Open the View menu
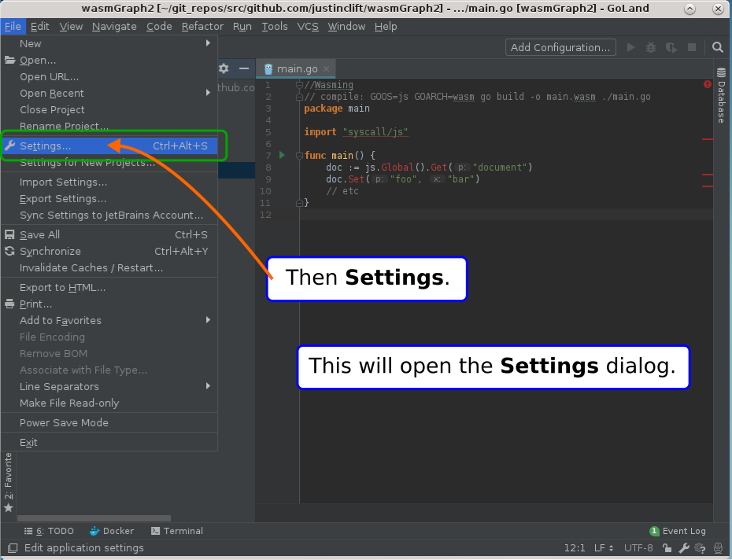The height and width of the screenshot is (560, 732). point(71,27)
